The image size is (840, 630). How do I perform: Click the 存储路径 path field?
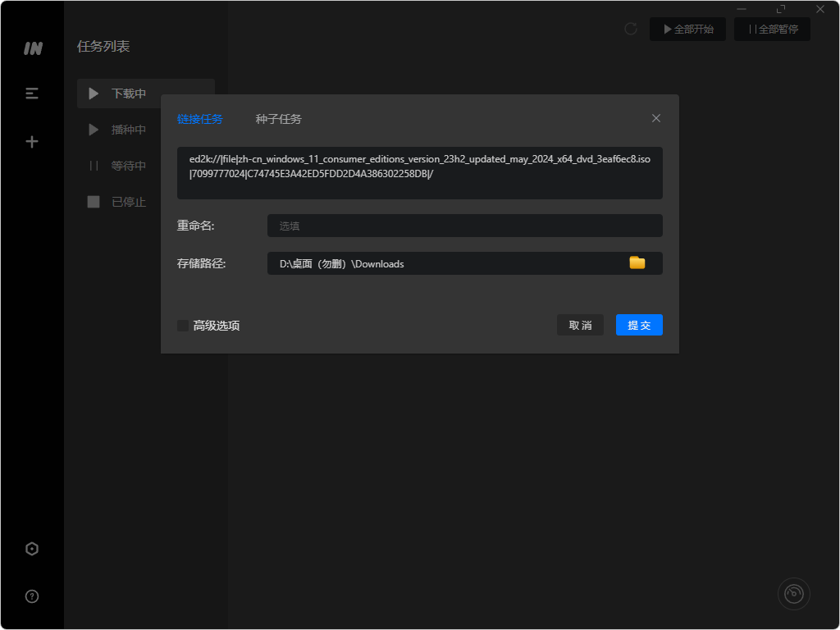pos(443,263)
